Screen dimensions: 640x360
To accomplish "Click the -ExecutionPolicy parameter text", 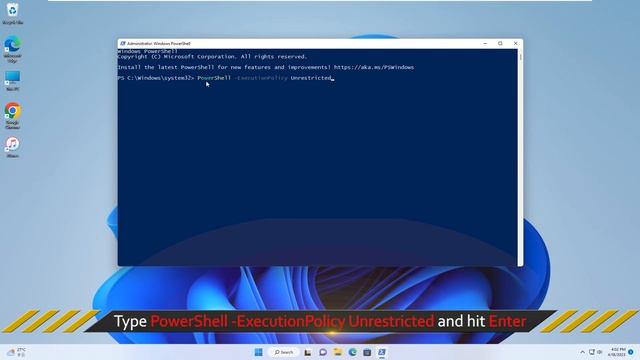I will click(261, 78).
